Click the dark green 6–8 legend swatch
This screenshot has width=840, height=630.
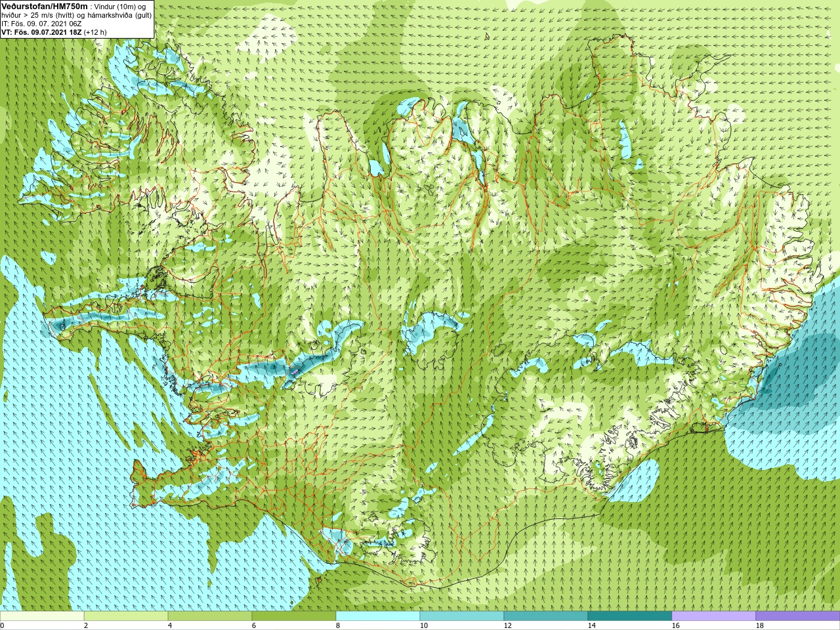click(x=294, y=616)
